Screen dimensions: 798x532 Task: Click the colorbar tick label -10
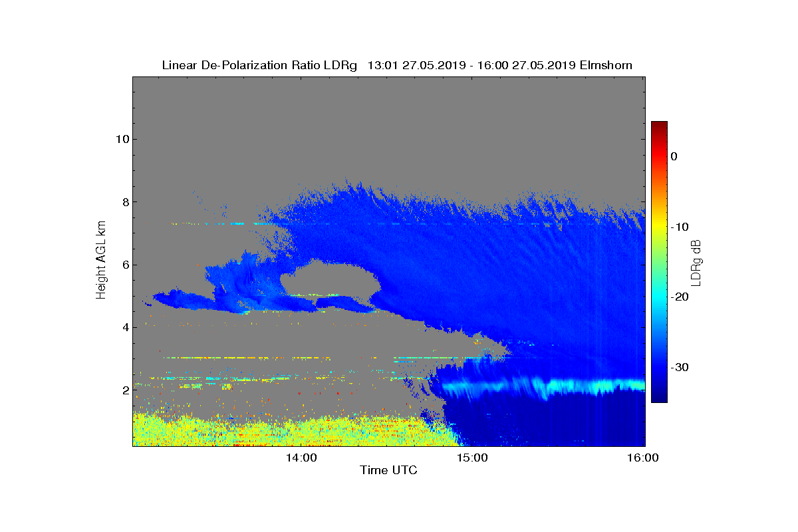coord(680,227)
